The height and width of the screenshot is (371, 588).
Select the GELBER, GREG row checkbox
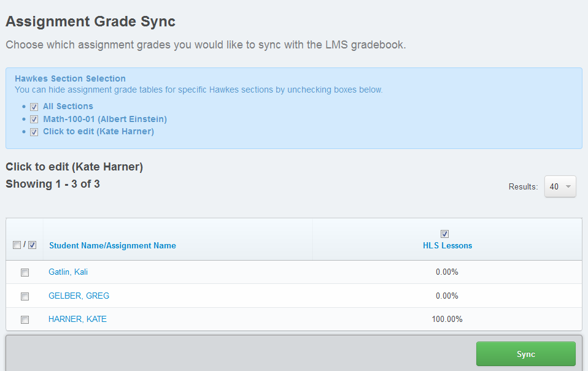(25, 296)
